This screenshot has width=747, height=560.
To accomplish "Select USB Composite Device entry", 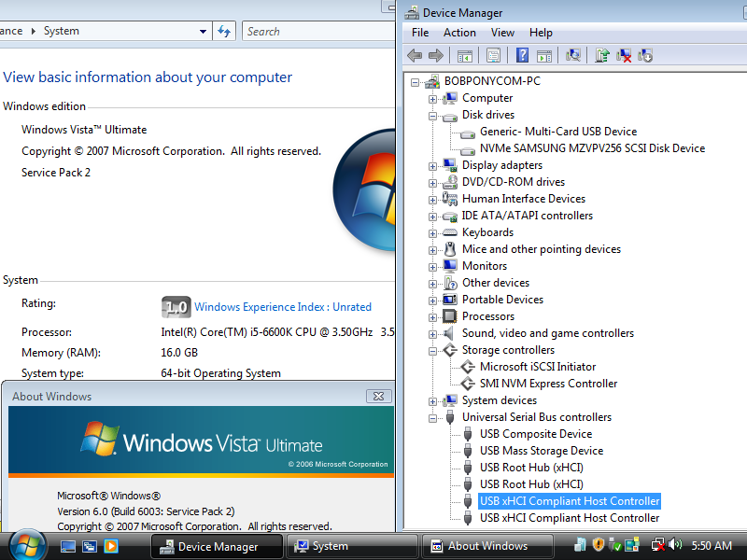I will point(536,434).
